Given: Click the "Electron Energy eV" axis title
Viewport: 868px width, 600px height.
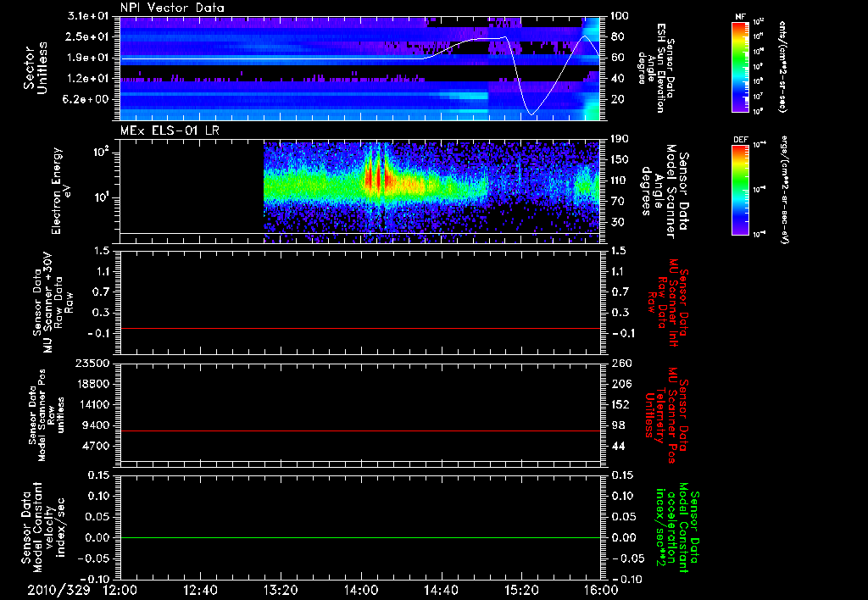Looking at the screenshot, I should point(62,191).
